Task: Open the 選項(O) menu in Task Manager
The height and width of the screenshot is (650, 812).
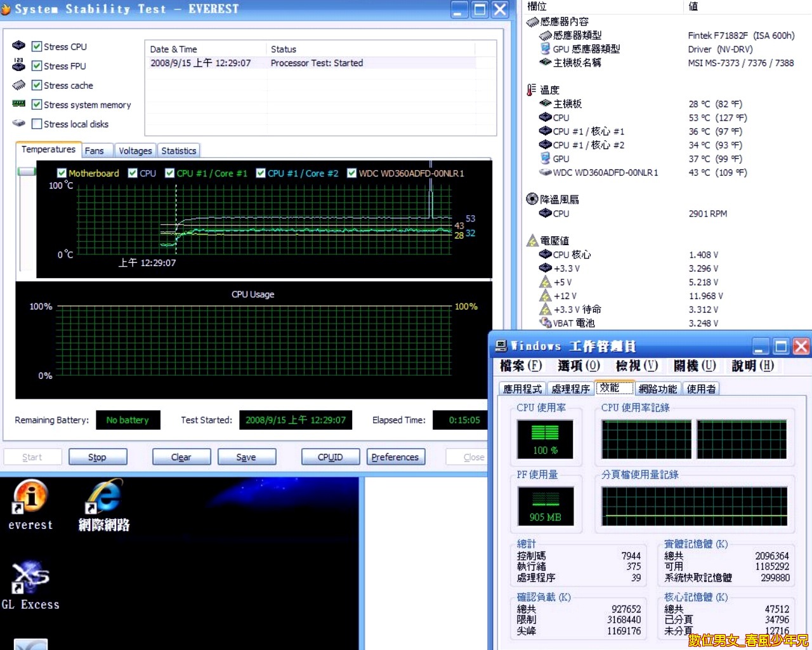Action: point(579,366)
